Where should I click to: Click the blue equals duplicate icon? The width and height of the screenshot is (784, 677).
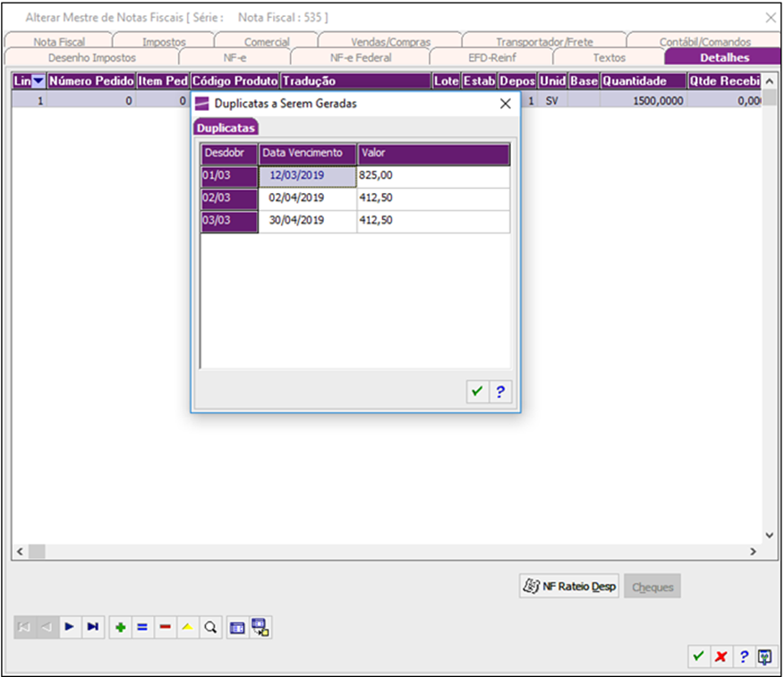[142, 628]
